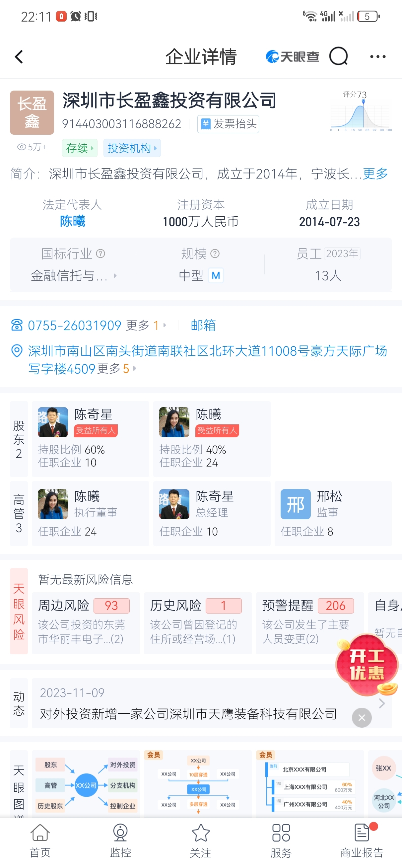Tap the phone number 0755-26031909
Image resolution: width=402 pixels, height=868 pixels.
pos(74,325)
